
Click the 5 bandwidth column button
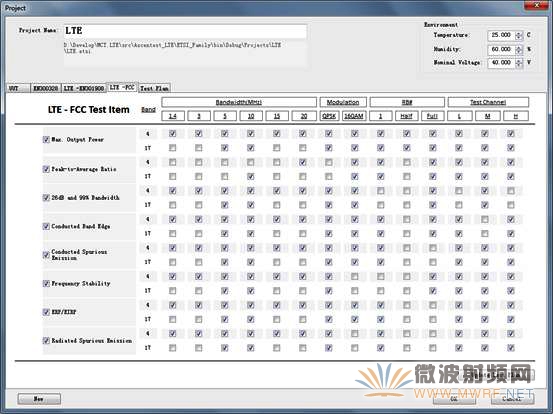[225, 116]
